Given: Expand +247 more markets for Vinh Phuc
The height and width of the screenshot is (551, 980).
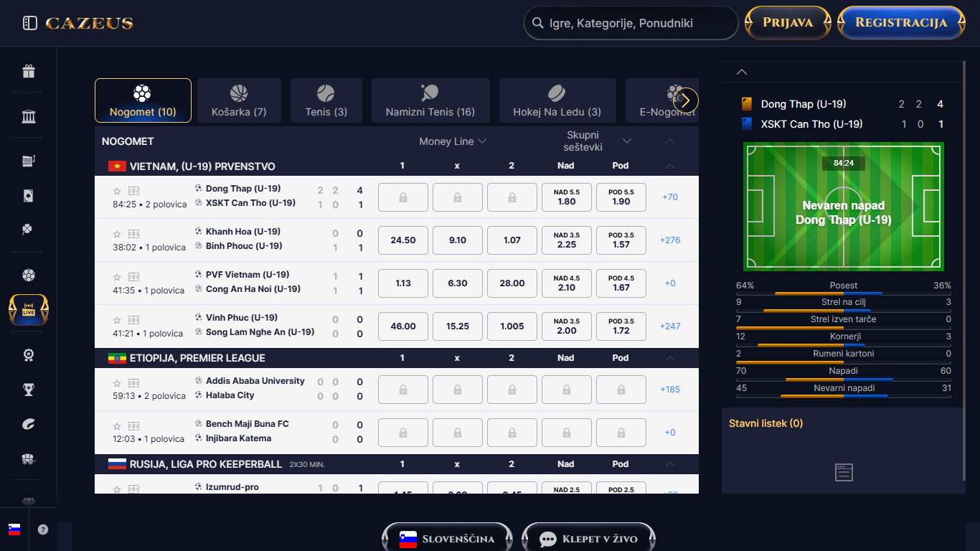Looking at the screenshot, I should pyautogui.click(x=670, y=326).
